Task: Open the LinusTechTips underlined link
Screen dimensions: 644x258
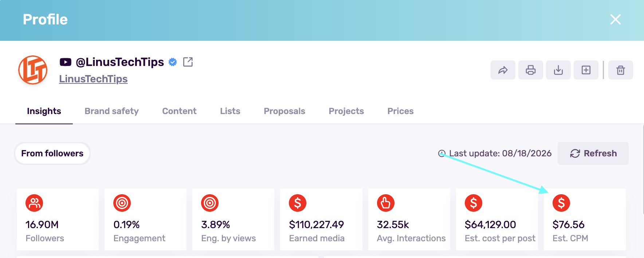Action: (93, 79)
